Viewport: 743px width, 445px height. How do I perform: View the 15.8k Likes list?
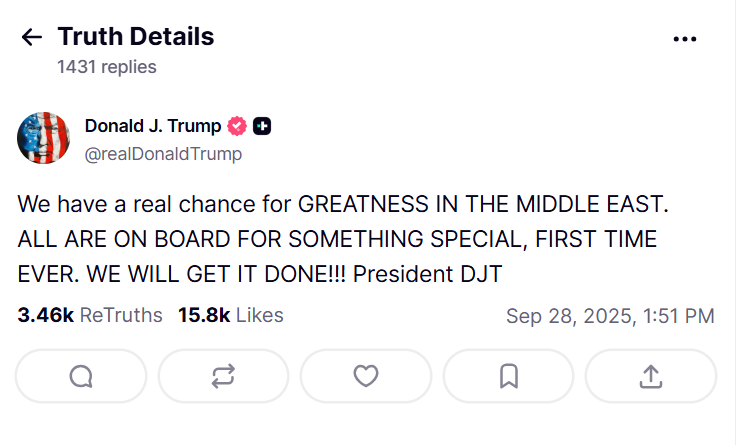230,315
